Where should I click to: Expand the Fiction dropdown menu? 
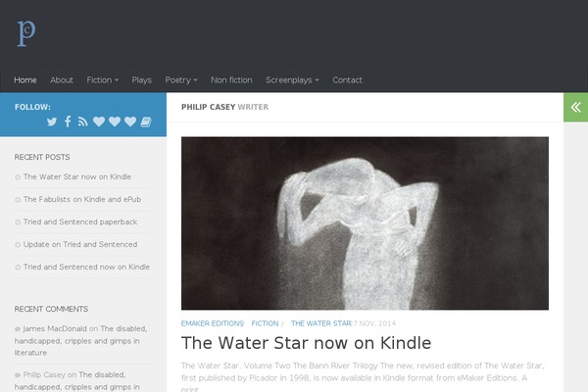click(102, 80)
